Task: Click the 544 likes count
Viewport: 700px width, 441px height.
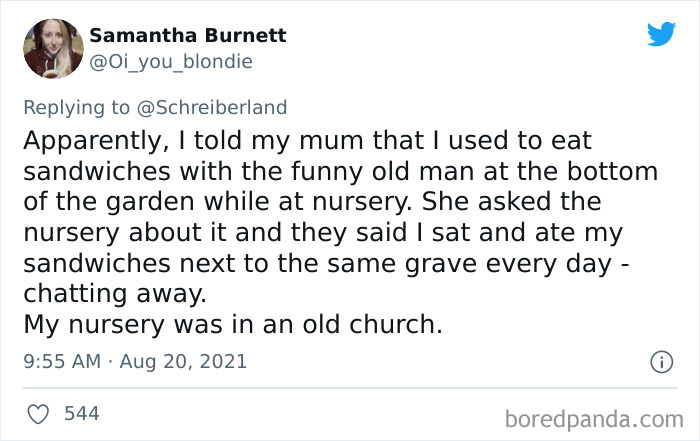Action: tap(81, 412)
